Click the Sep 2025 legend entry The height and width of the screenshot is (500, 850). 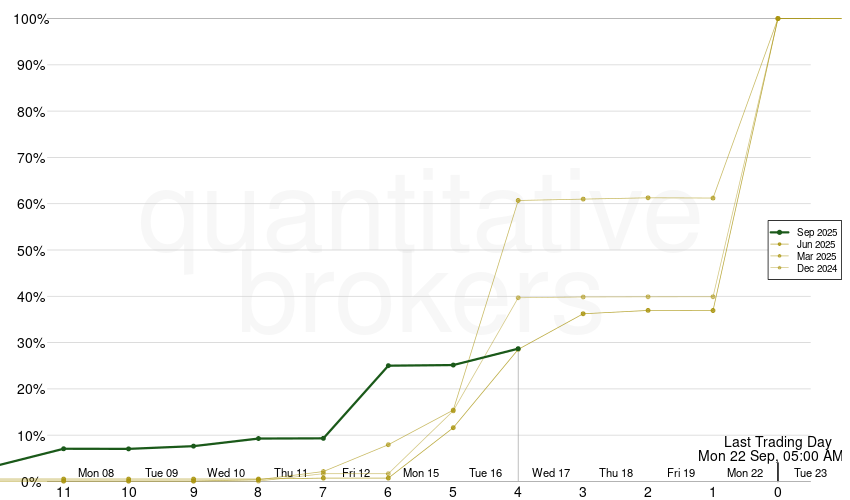point(817,232)
